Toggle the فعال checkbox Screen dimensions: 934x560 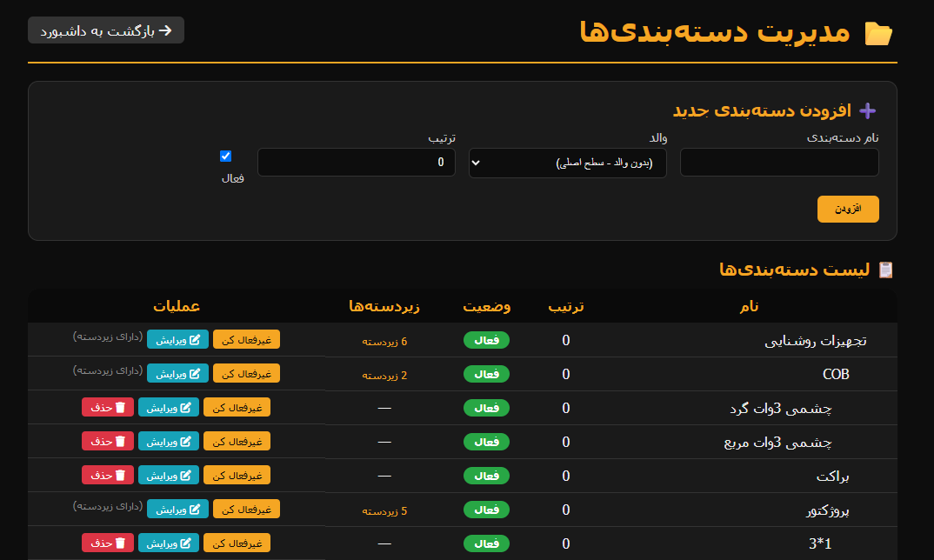pos(225,156)
